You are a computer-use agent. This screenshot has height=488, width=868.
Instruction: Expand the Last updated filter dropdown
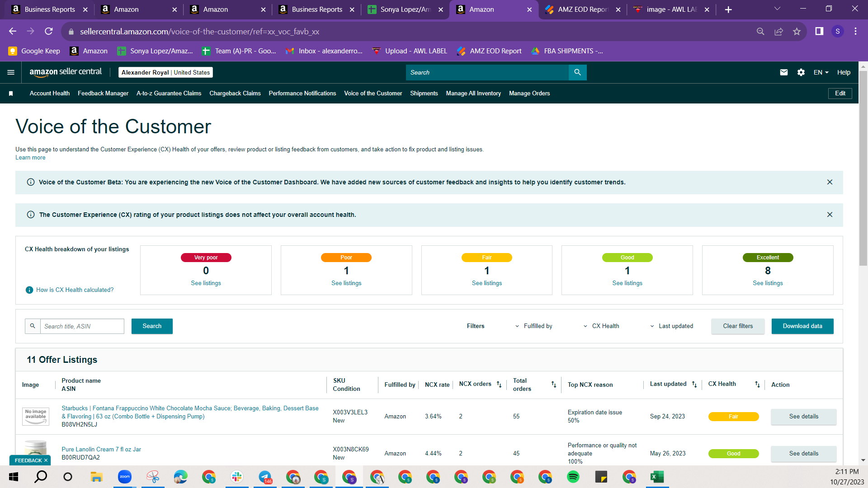tap(671, 326)
